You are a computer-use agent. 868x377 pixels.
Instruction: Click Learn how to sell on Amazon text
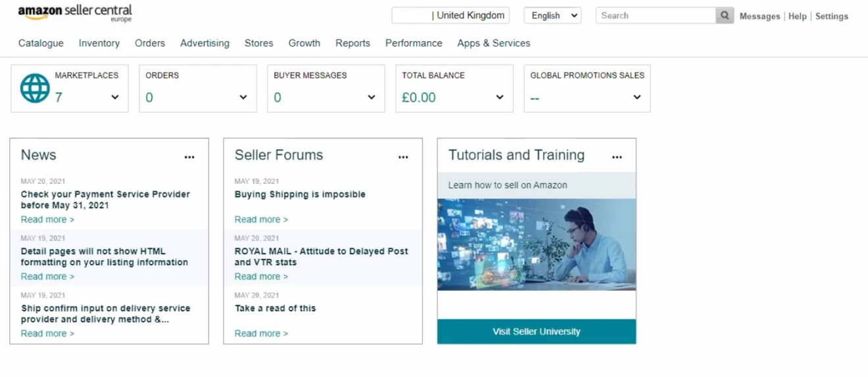click(508, 185)
